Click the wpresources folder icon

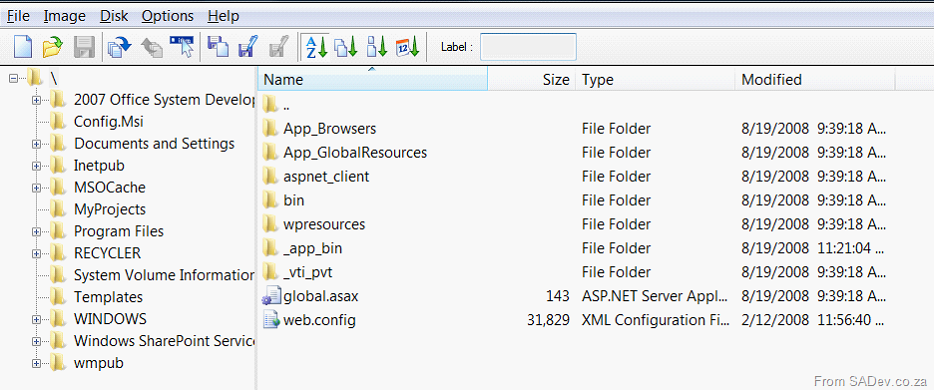pyautogui.click(x=270, y=224)
